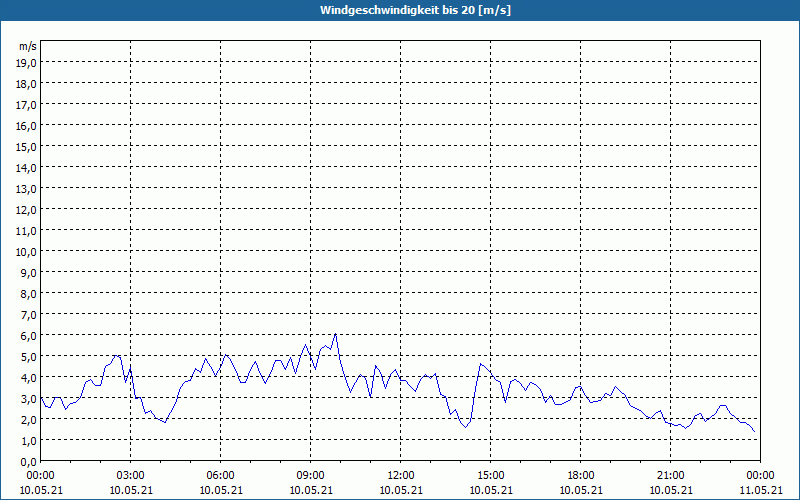Select the 4,0 y-axis label
This screenshot has width=800, height=500.
pos(29,378)
